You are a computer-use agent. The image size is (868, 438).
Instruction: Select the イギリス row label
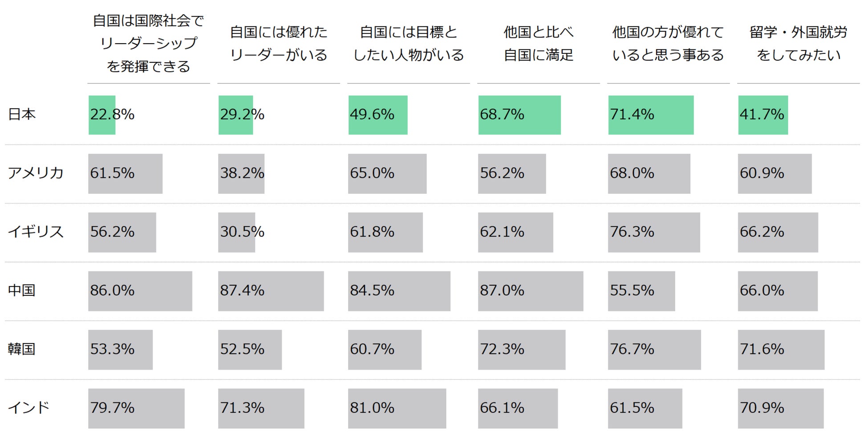[x=36, y=232]
